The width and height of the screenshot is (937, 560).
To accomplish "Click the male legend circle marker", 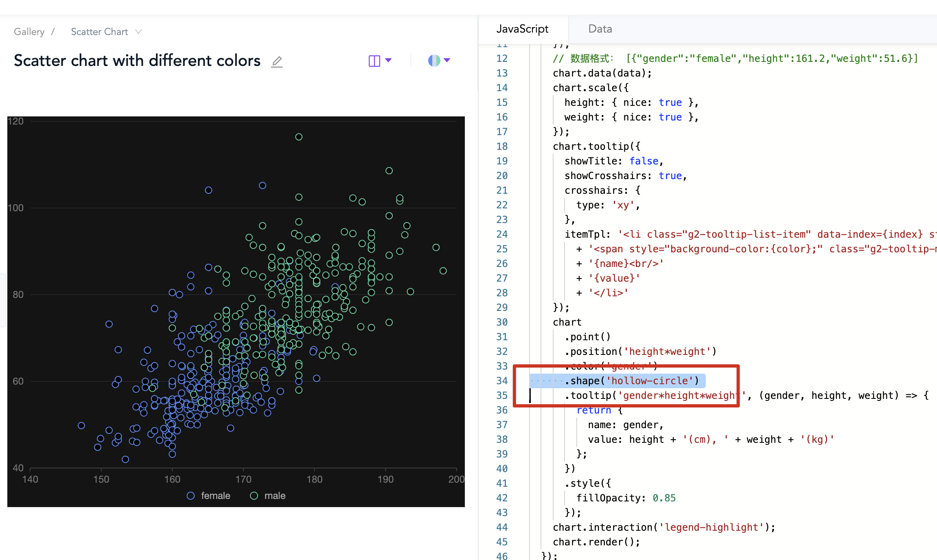I will point(254,496).
